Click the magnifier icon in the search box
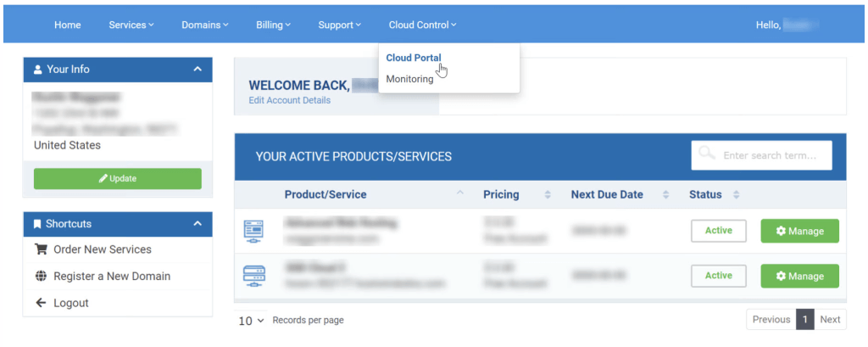This screenshot has width=868, height=347. (x=706, y=155)
